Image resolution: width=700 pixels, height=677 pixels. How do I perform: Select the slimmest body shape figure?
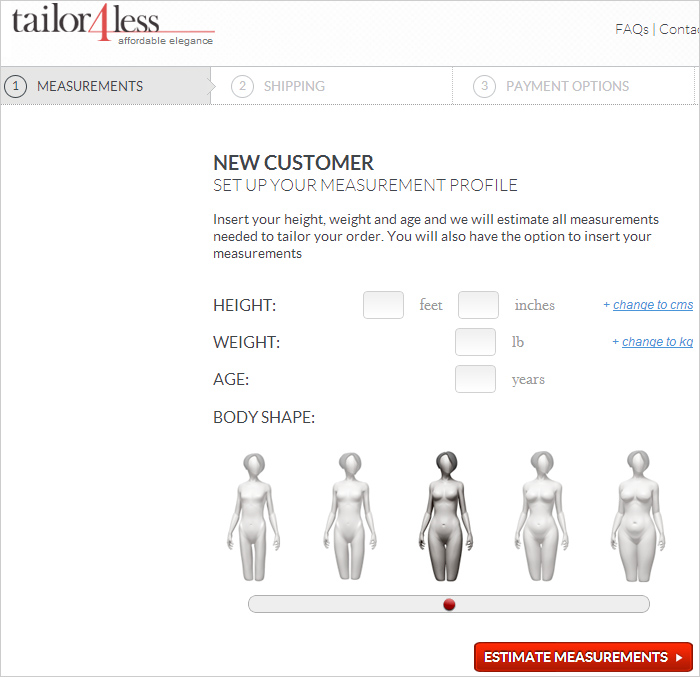[x=254, y=517]
